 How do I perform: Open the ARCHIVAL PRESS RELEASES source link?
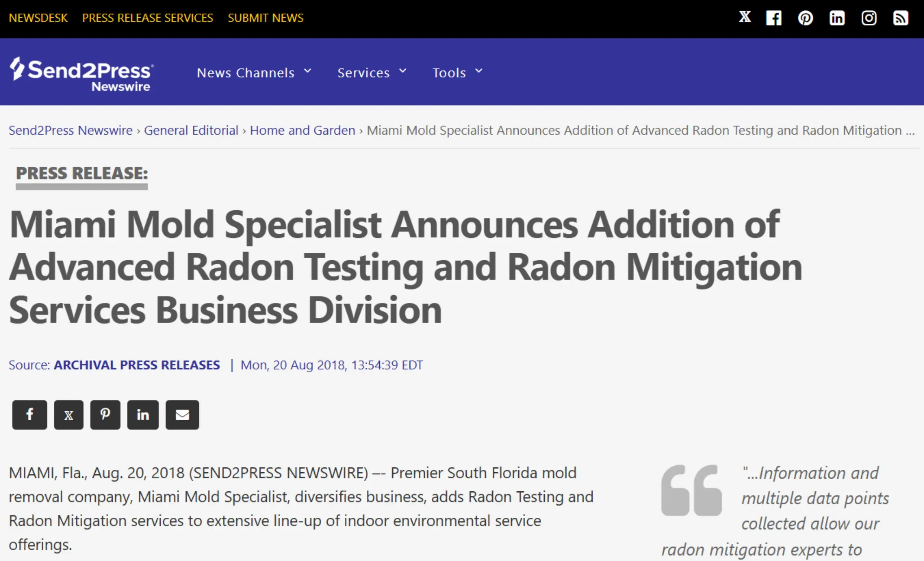coord(137,365)
